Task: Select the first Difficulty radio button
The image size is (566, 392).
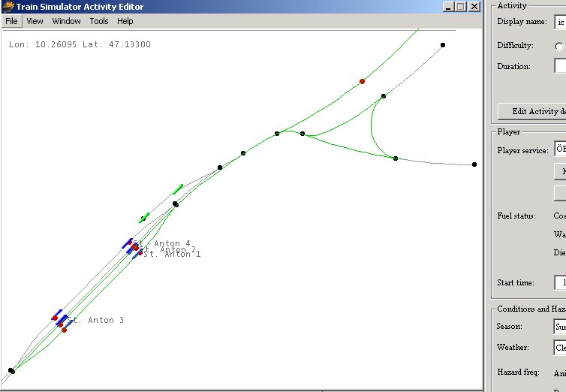Action: coord(558,46)
